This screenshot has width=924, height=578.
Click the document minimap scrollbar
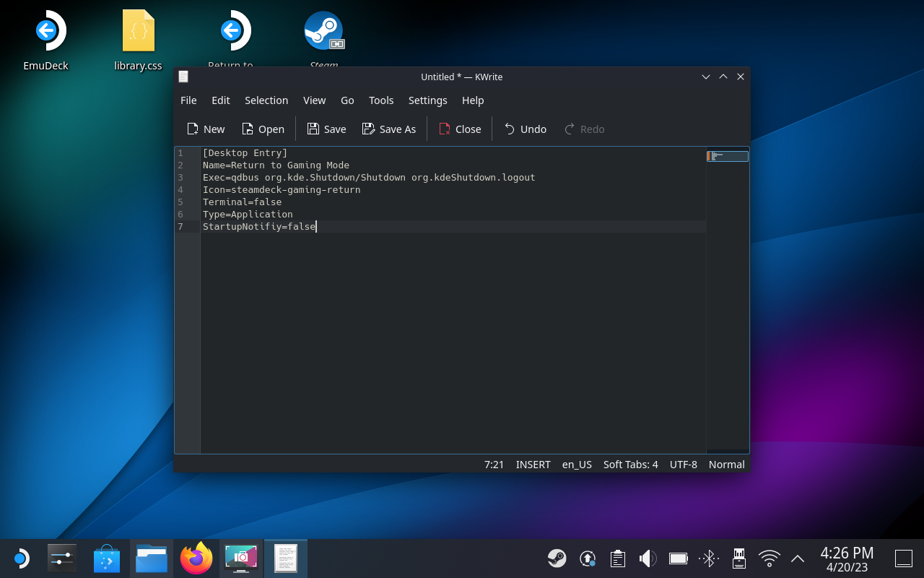click(x=727, y=155)
